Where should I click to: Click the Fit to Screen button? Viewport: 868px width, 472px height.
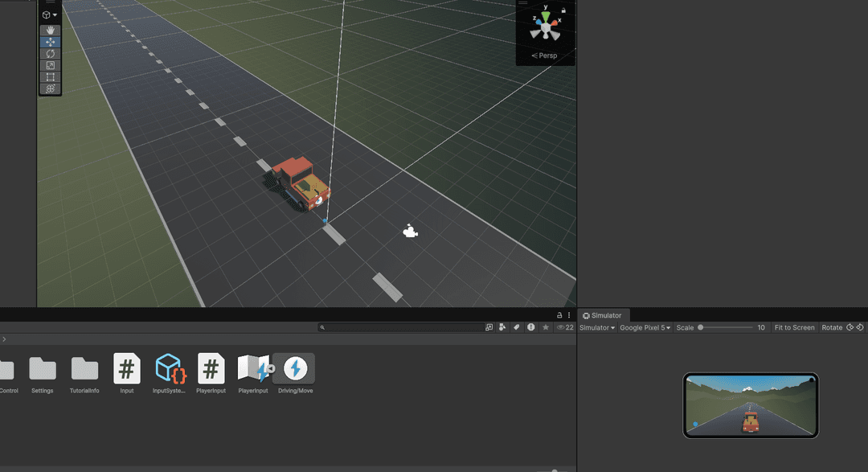(794, 328)
